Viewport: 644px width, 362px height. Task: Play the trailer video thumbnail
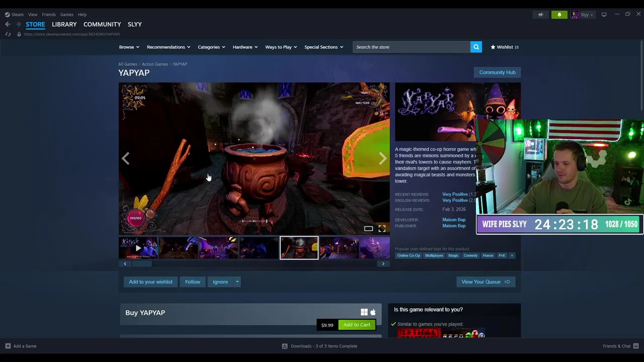[138, 248]
